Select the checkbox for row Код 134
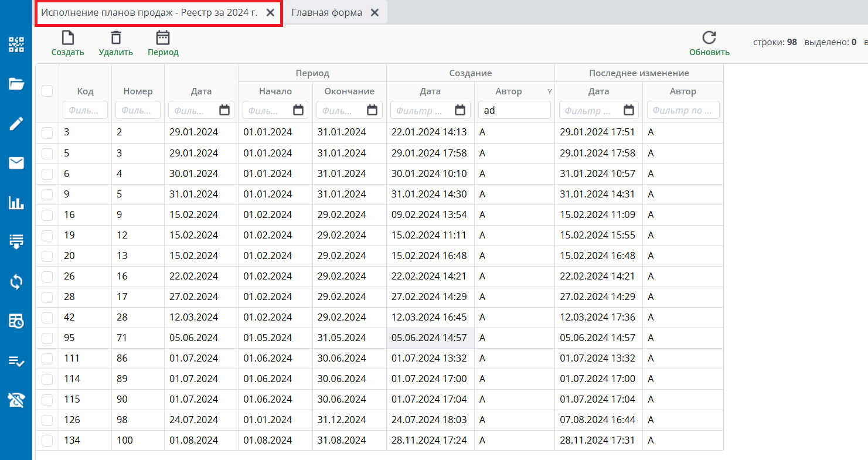Screen dimensions: 868x460 (47, 441)
